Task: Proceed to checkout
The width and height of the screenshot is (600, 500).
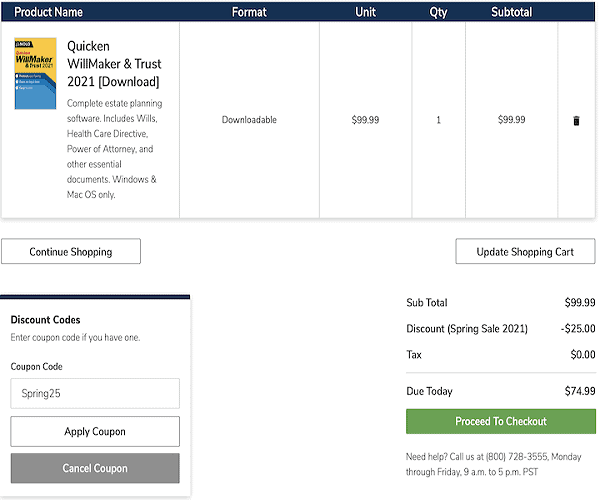Action: coord(501,421)
